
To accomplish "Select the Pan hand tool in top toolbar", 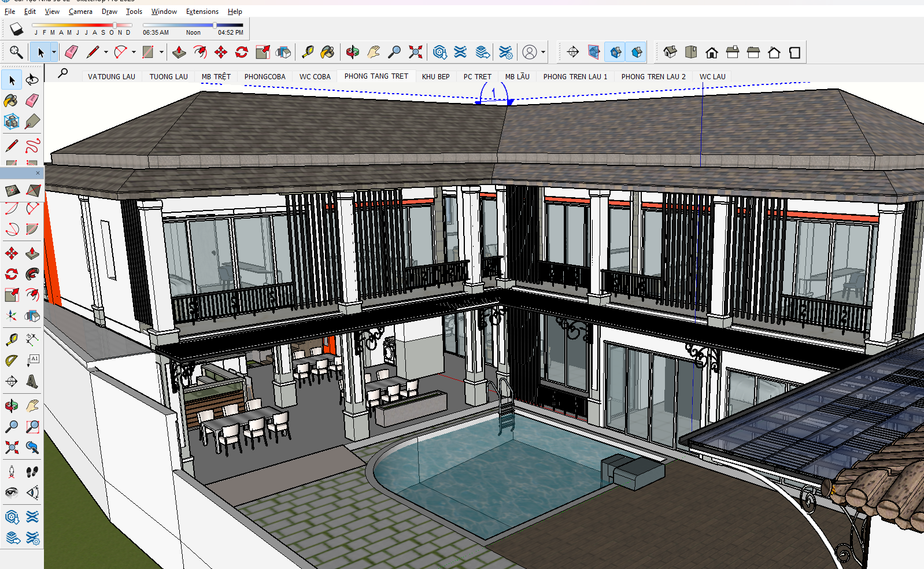I will point(374,52).
